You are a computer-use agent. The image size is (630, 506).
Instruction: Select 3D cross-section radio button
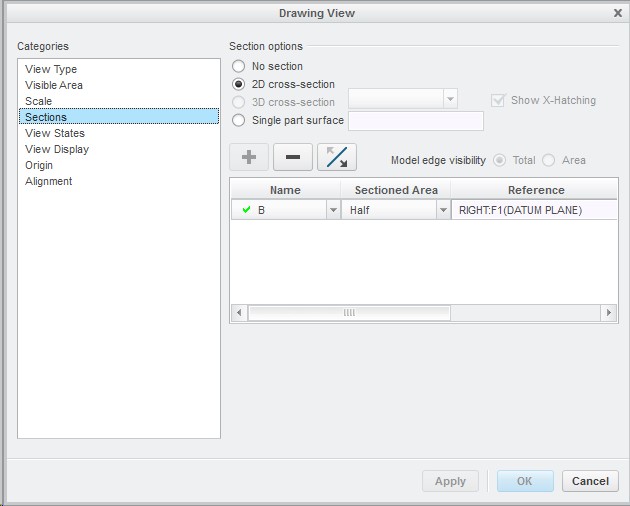pyautogui.click(x=238, y=102)
